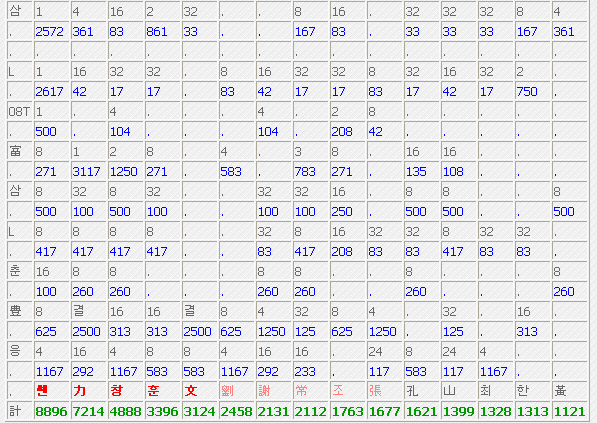Click the red name 창
This screenshot has height=423, width=597.
116,391
